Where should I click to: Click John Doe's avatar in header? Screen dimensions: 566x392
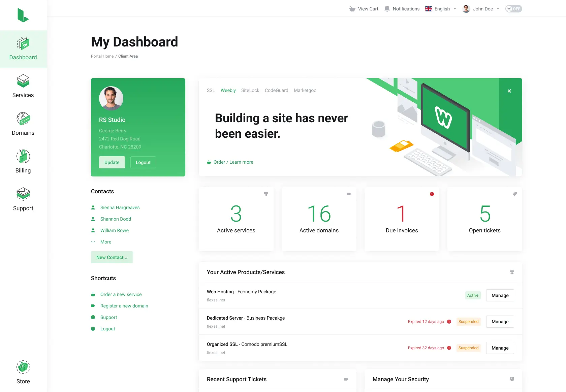point(466,9)
